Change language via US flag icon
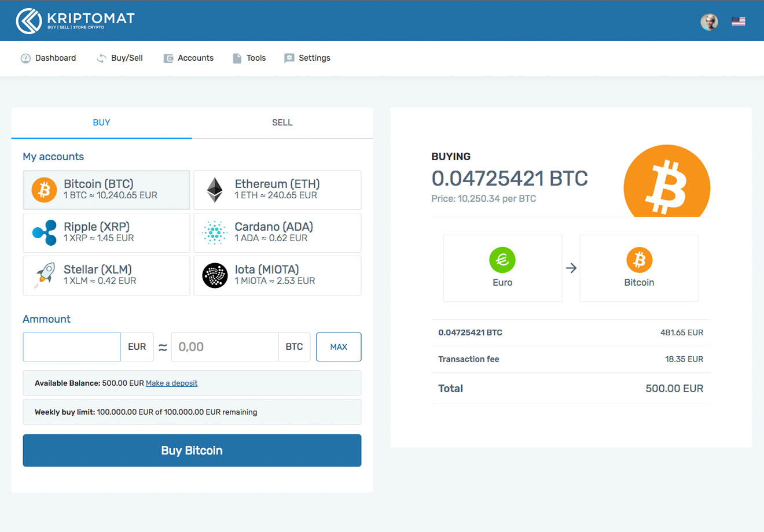764x532 pixels. pyautogui.click(x=738, y=22)
